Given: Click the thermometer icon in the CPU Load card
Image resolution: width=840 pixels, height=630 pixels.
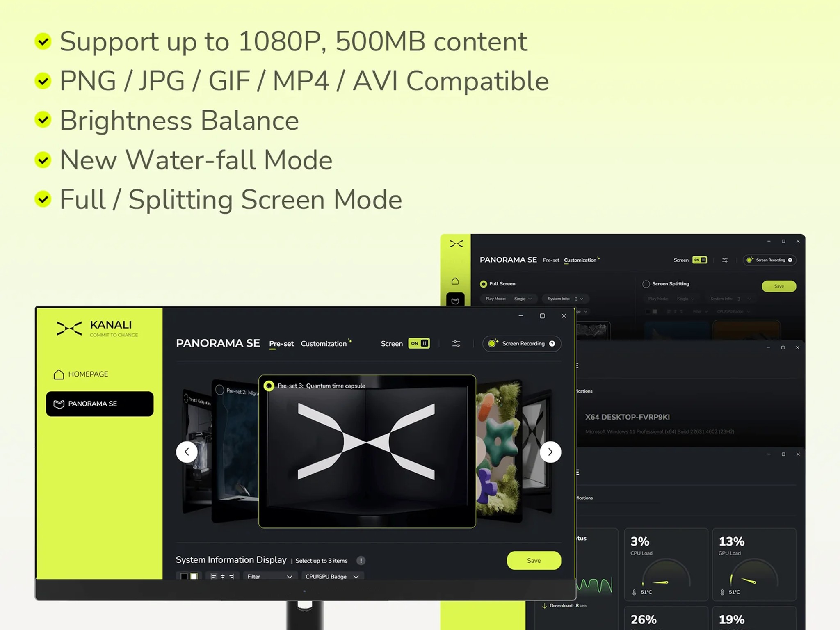Looking at the screenshot, I should (634, 592).
